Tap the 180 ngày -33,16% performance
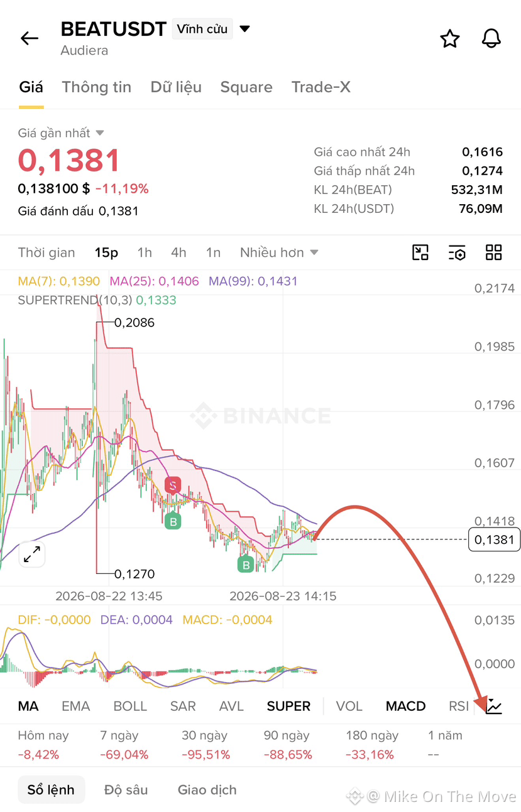The height and width of the screenshot is (812, 521). click(x=372, y=745)
